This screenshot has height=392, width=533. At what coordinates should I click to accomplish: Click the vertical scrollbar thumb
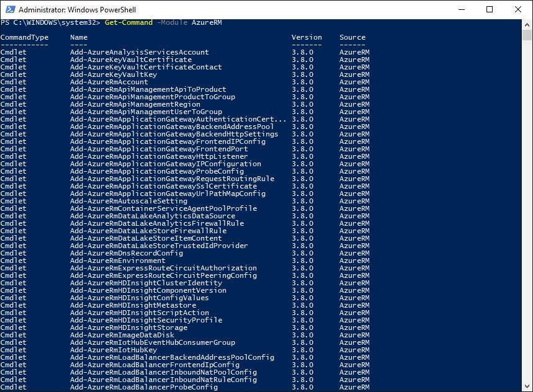[527, 35]
